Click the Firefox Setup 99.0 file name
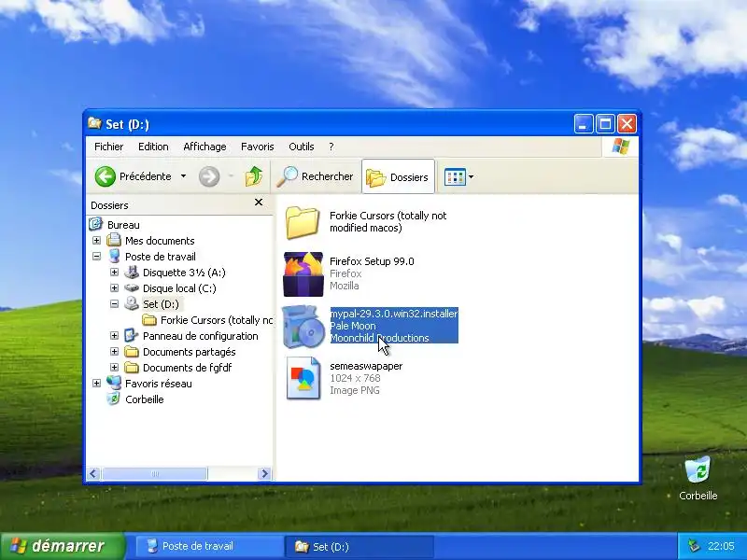The height and width of the screenshot is (560, 747). coord(372,261)
